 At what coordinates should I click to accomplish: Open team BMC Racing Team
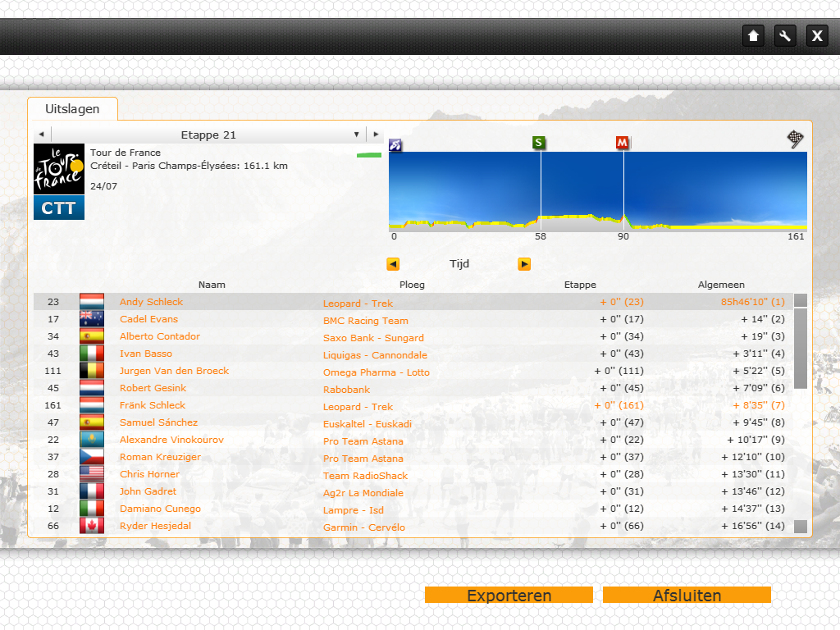pos(365,321)
